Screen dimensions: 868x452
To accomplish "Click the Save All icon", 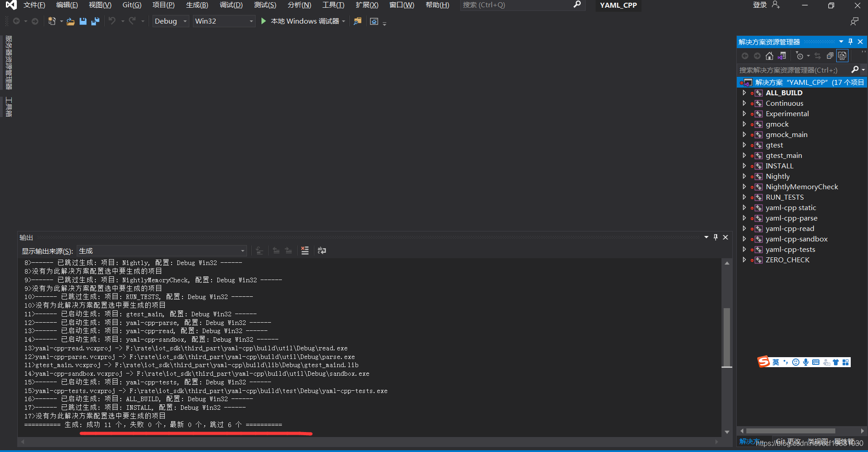I will pyautogui.click(x=95, y=21).
